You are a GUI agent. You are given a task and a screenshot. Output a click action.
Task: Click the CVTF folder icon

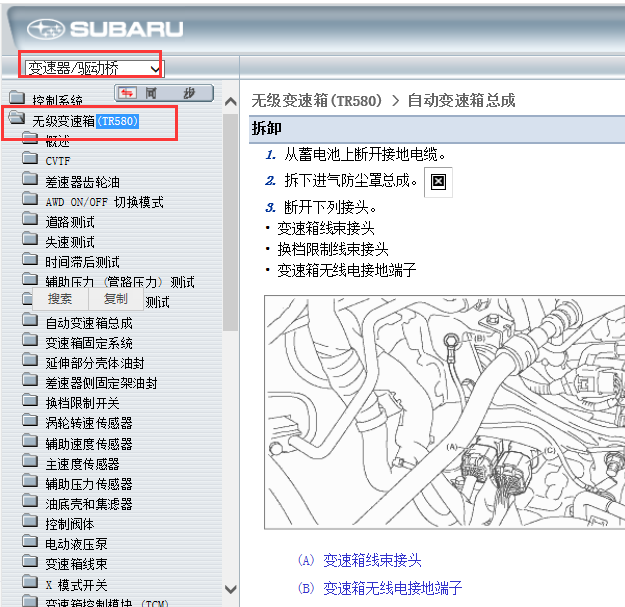tap(30, 158)
